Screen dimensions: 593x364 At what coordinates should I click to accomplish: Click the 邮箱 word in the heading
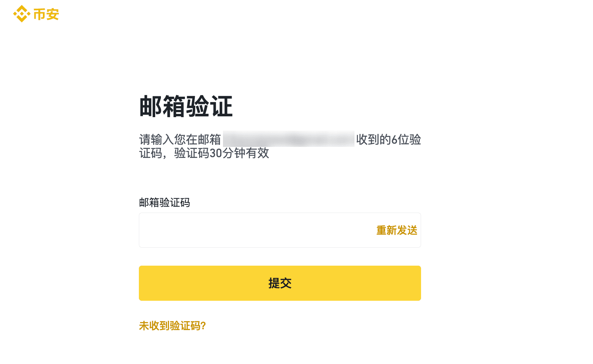tap(163, 107)
